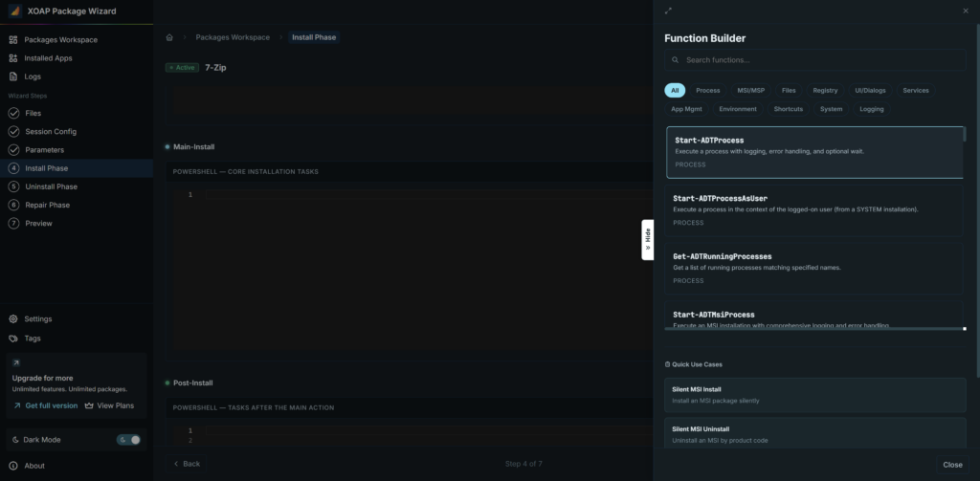The width and height of the screenshot is (980, 481).
Task: Open the About page
Action: click(34, 466)
